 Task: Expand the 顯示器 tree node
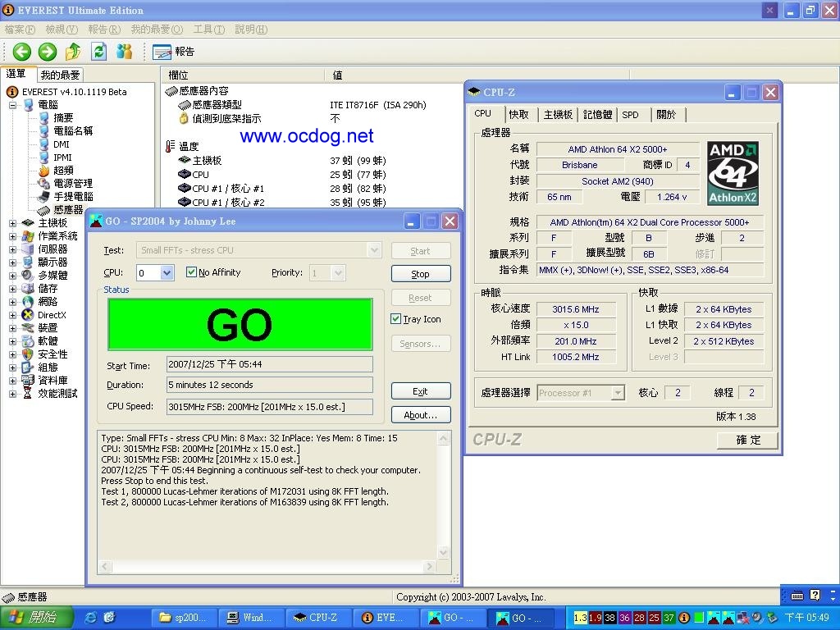point(12,262)
